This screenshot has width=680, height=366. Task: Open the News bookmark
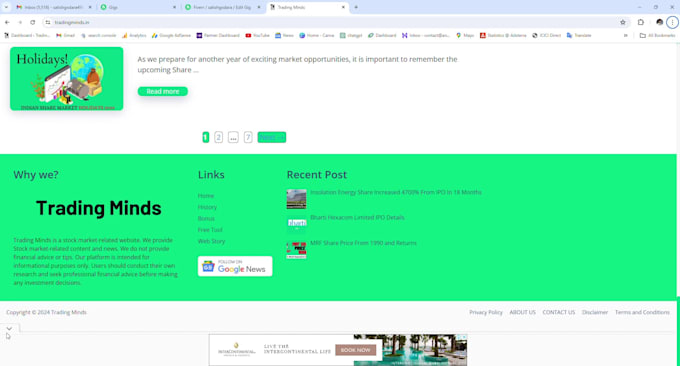284,35
